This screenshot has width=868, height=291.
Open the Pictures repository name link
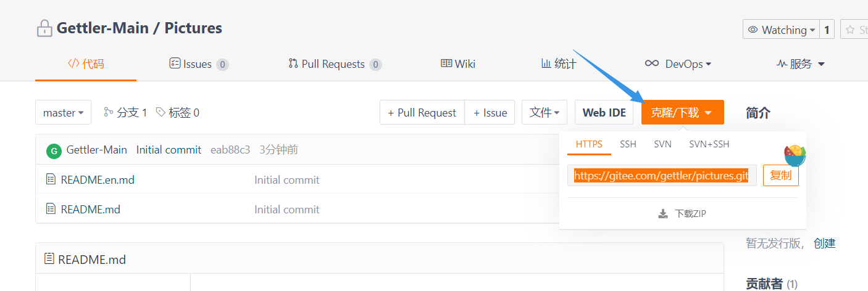(193, 28)
